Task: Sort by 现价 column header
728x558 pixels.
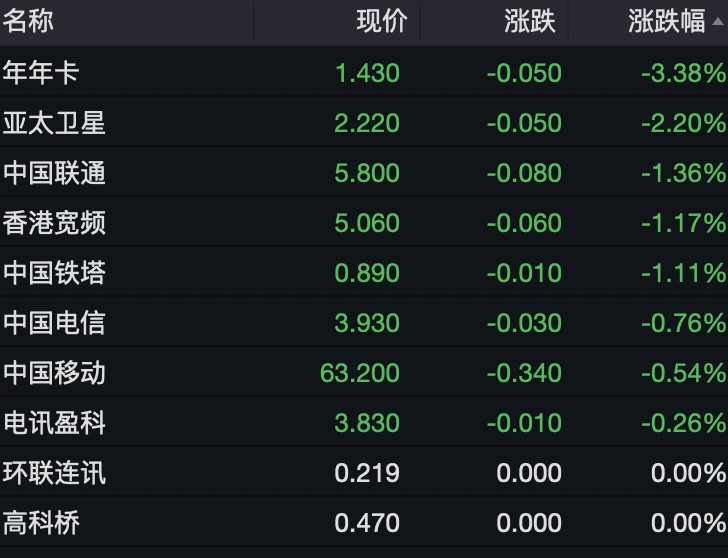Action: (x=382, y=22)
